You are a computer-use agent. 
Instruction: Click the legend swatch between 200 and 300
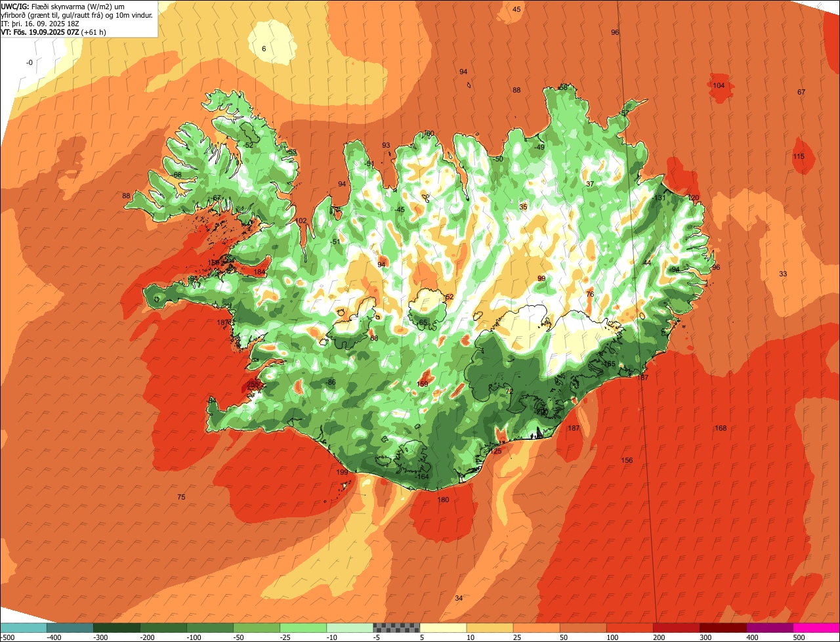(x=676, y=628)
